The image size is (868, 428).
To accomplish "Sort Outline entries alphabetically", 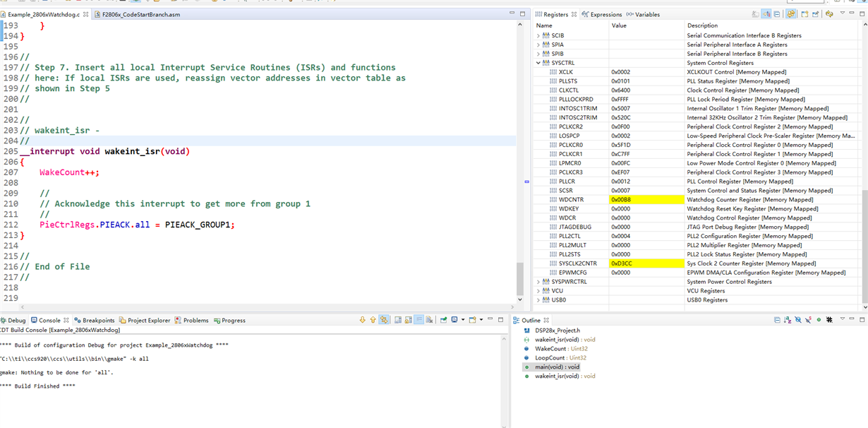I will coord(787,320).
